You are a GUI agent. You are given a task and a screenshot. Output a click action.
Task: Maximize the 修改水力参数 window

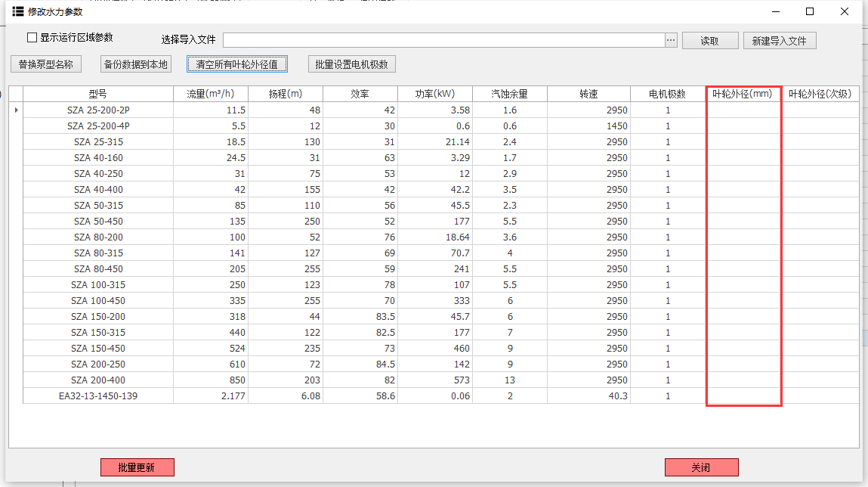click(810, 11)
